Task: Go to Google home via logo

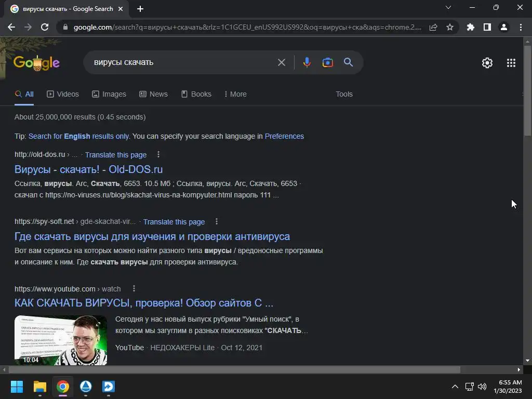Action: [36, 63]
